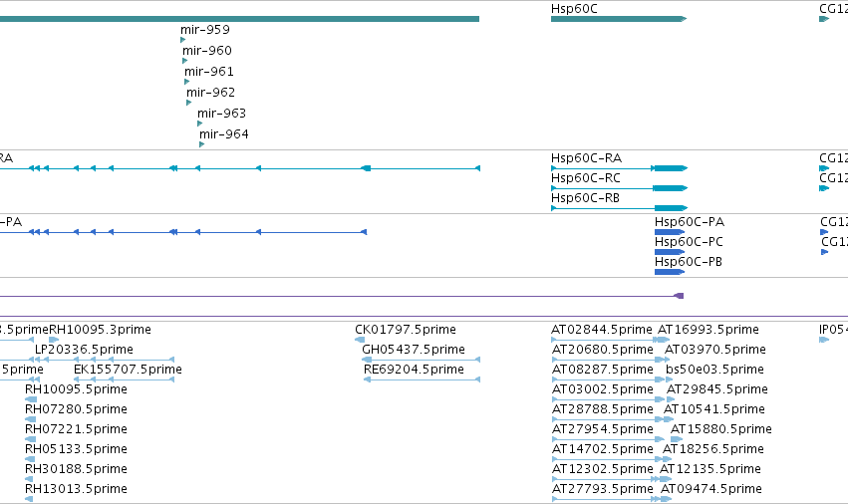This screenshot has height=504, width=848.
Task: Click the mir-964 feature label
Action: click(224, 134)
